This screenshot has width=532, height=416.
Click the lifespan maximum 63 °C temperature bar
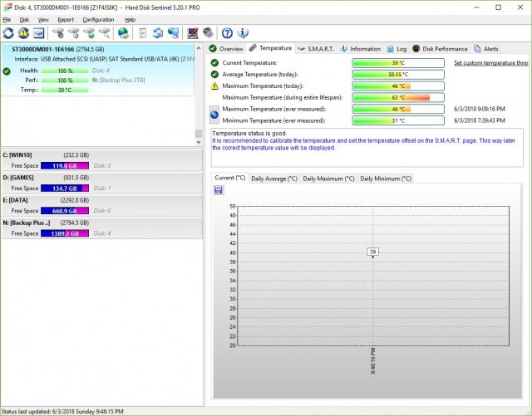(x=398, y=98)
